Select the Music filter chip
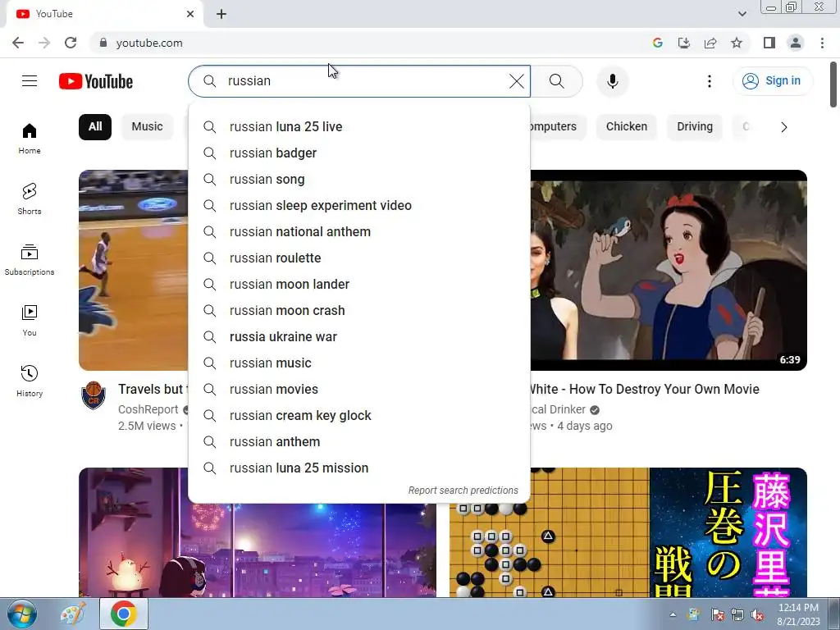Screen dimensions: 840x630 pos(148,127)
